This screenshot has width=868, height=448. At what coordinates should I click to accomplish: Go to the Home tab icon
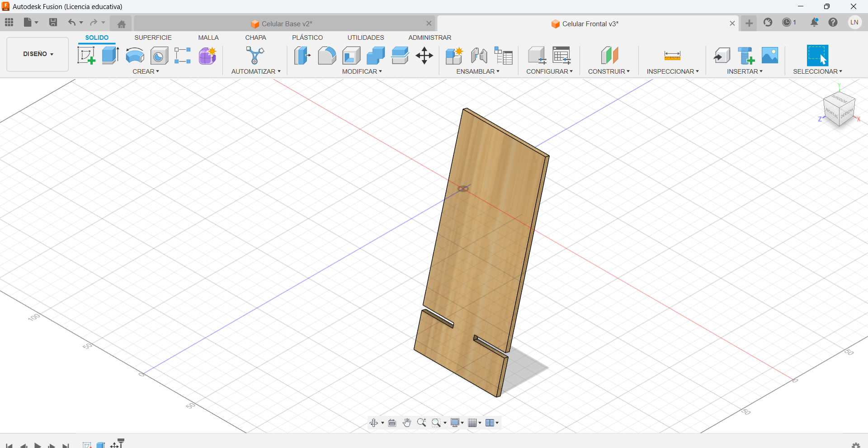[x=121, y=24]
